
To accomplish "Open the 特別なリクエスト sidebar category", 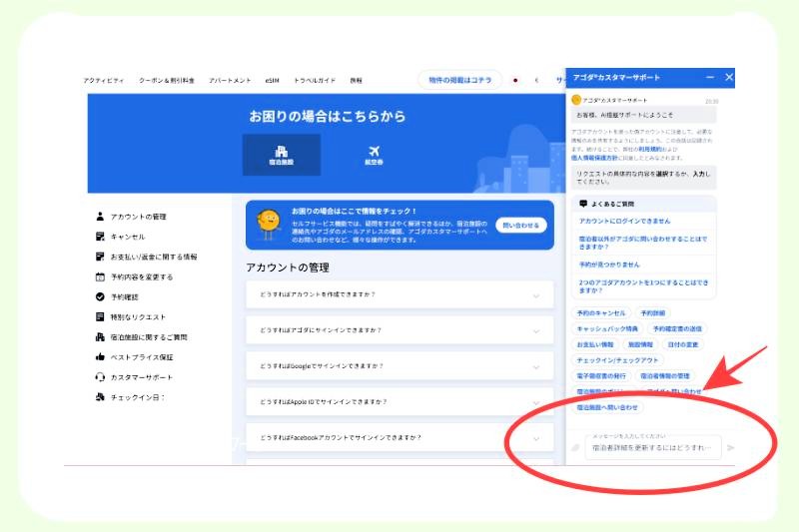I will click(x=131, y=317).
